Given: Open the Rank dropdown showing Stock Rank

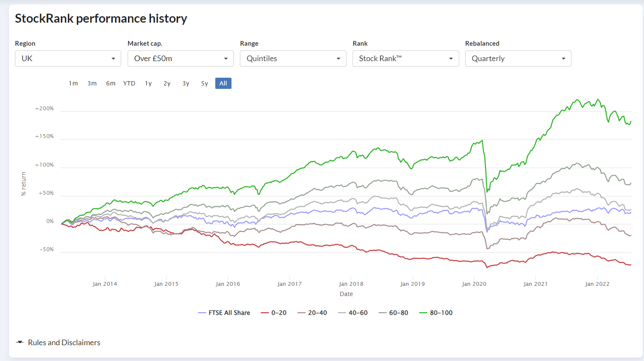Looking at the screenshot, I should tap(406, 59).
